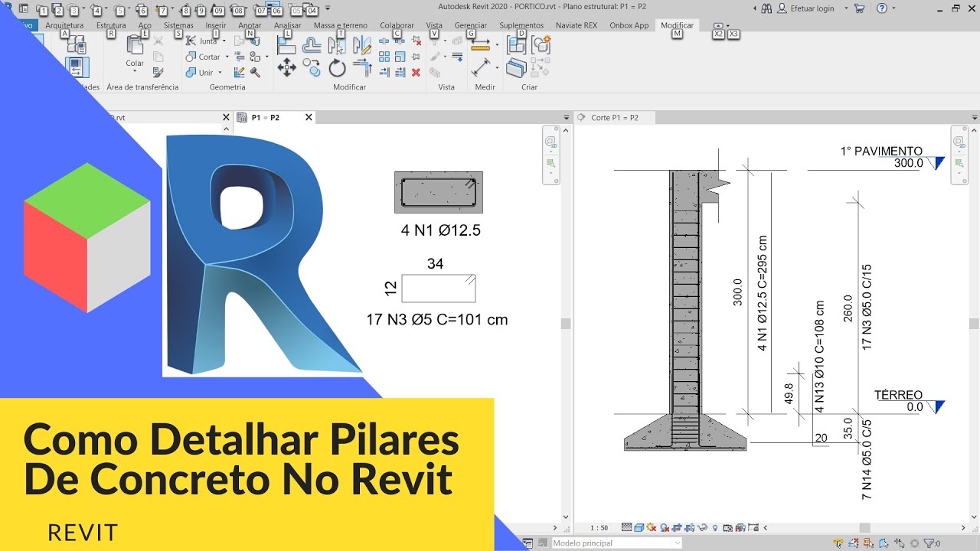Viewport: 980px width, 551px height.
Task: Expand the Quick Access Toolbar customize arrow
Action: 328,8
